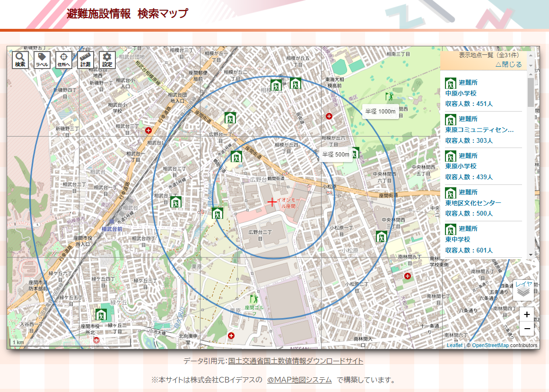Click the Leaflet attribution link
This screenshot has height=392, width=549.
[x=454, y=345]
